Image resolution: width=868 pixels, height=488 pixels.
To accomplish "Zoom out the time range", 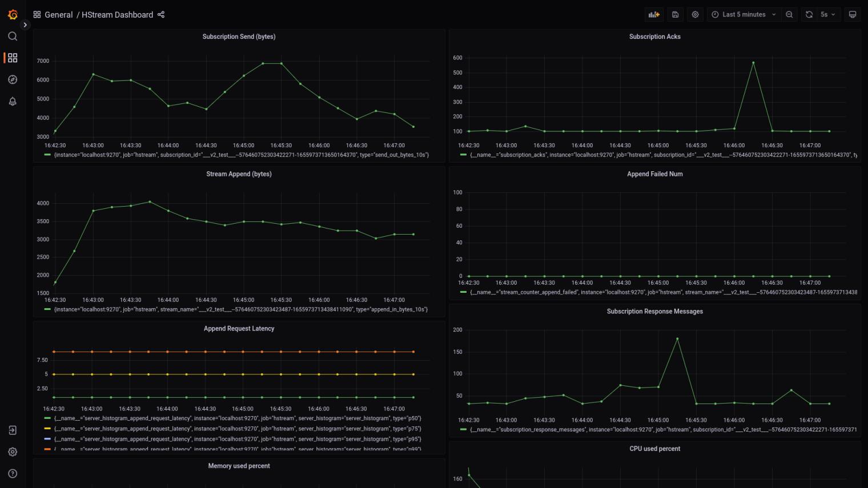I will (789, 15).
